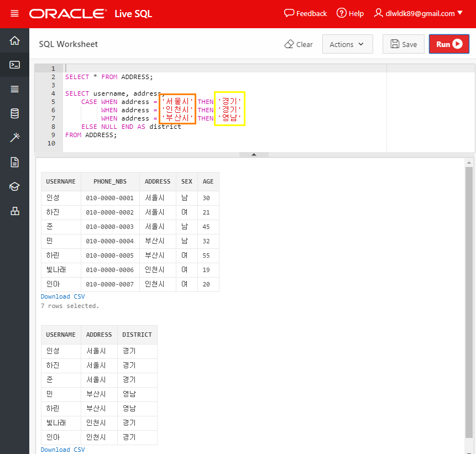476x454 pixels.
Task: Select phone number 010-0000-0004 cell
Action: pos(110,241)
